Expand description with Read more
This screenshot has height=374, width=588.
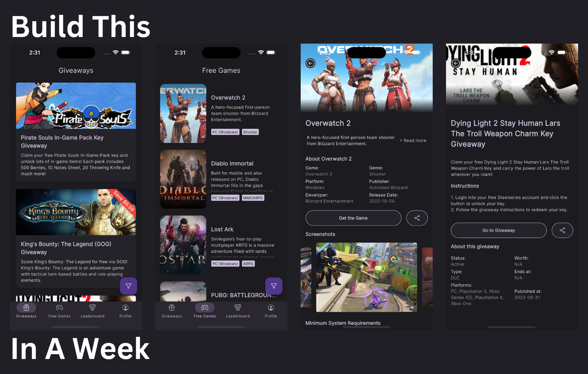click(x=413, y=141)
